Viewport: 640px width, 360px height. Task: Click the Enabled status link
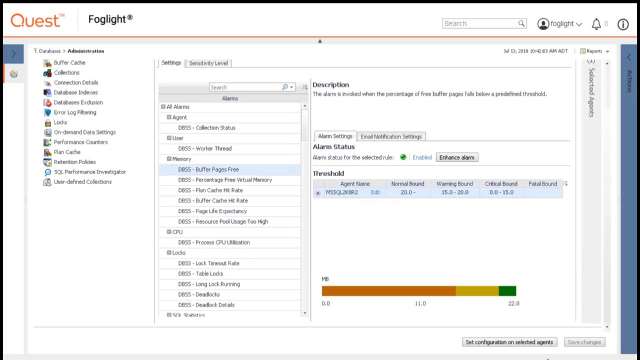pos(422,158)
